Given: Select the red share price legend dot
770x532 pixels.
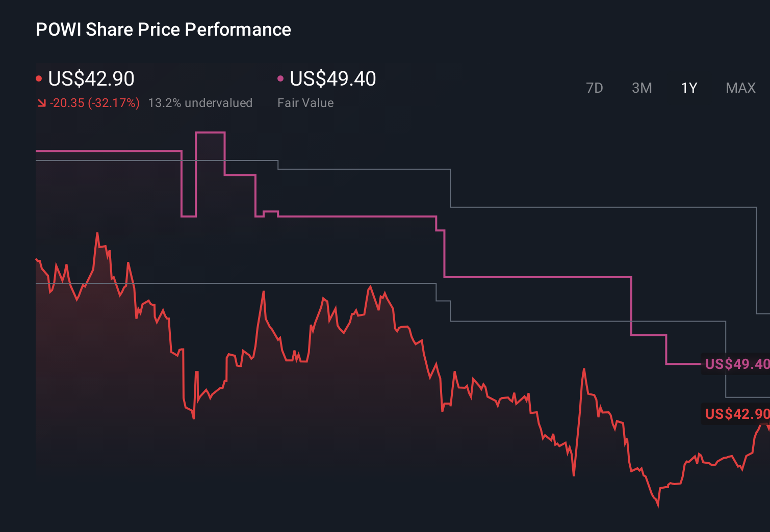Looking at the screenshot, I should pyautogui.click(x=39, y=78).
